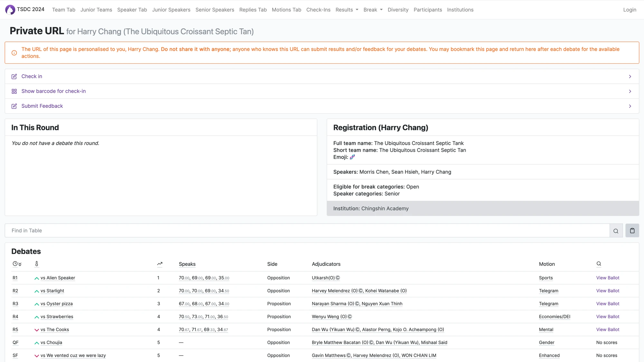Click the magnifier icon in Debates header

coord(599,264)
